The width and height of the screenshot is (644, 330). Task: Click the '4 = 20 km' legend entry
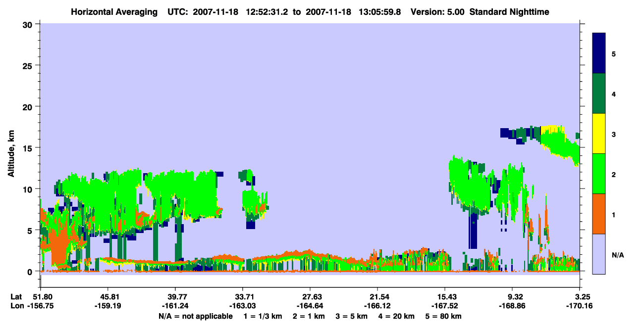[396, 316]
